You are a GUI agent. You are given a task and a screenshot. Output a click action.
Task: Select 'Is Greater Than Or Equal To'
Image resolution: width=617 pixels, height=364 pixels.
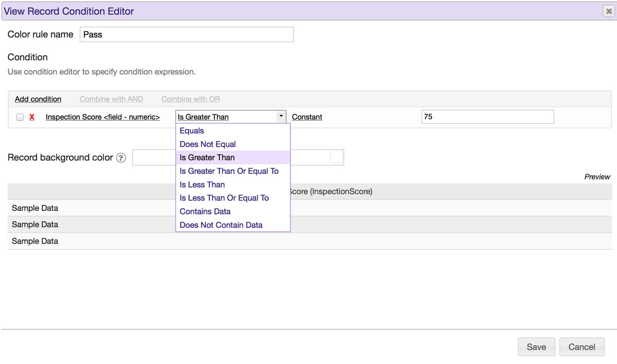[229, 171]
